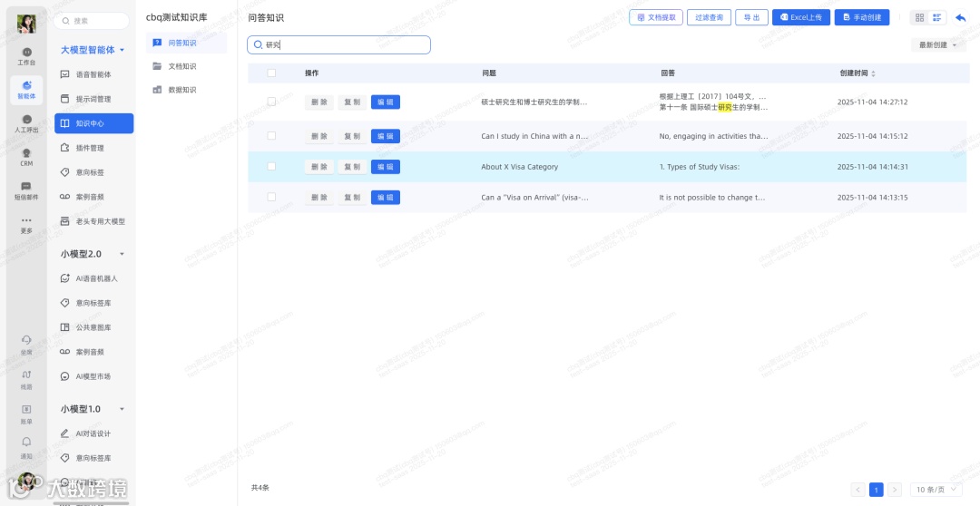This screenshot has height=506, width=980.
Task: Click the 过滤查询 button
Action: (709, 17)
